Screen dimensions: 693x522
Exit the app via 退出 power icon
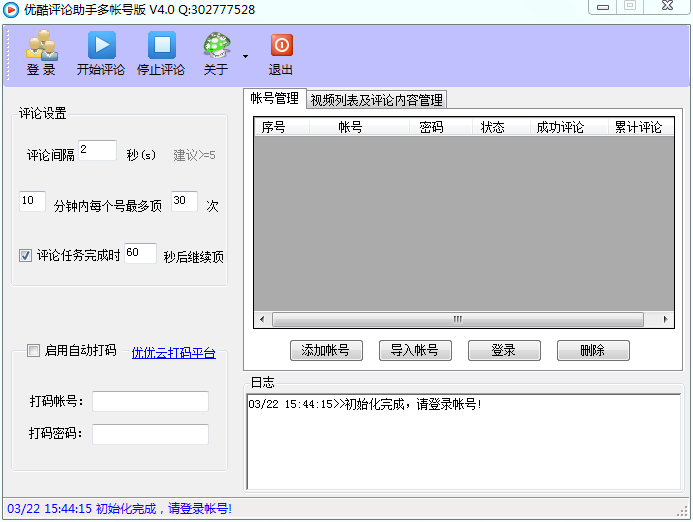282,45
